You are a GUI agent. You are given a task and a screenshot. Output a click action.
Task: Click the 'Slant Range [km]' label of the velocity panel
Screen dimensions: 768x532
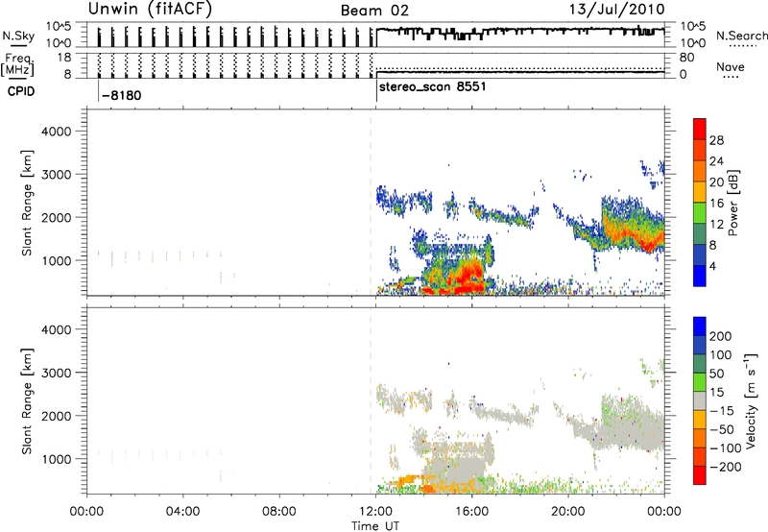(x=27, y=401)
